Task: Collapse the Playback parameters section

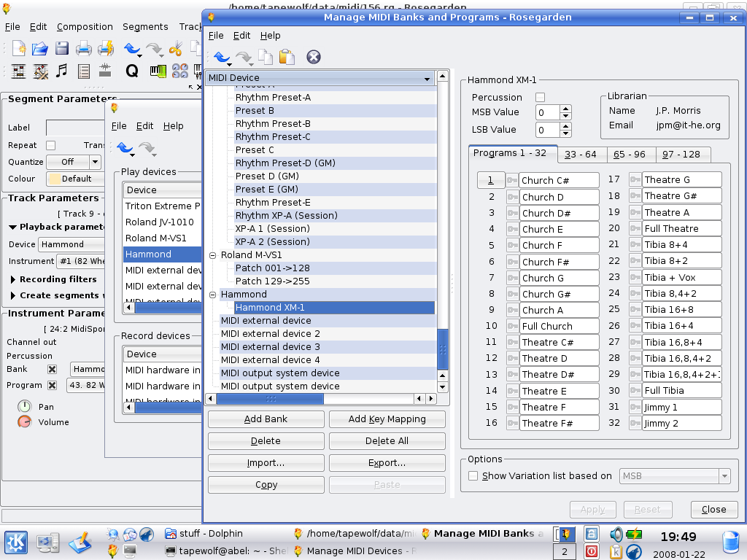Action: [13, 227]
